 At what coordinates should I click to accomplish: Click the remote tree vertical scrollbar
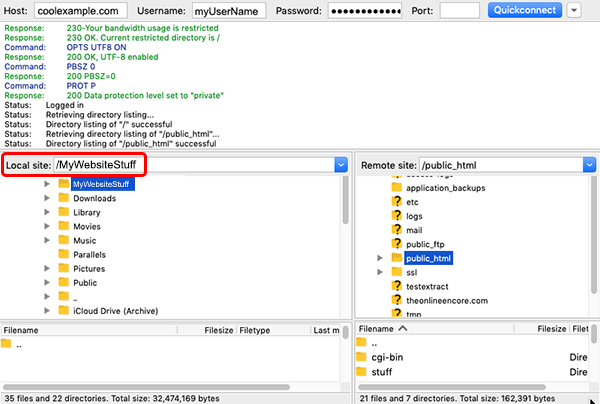point(593,236)
